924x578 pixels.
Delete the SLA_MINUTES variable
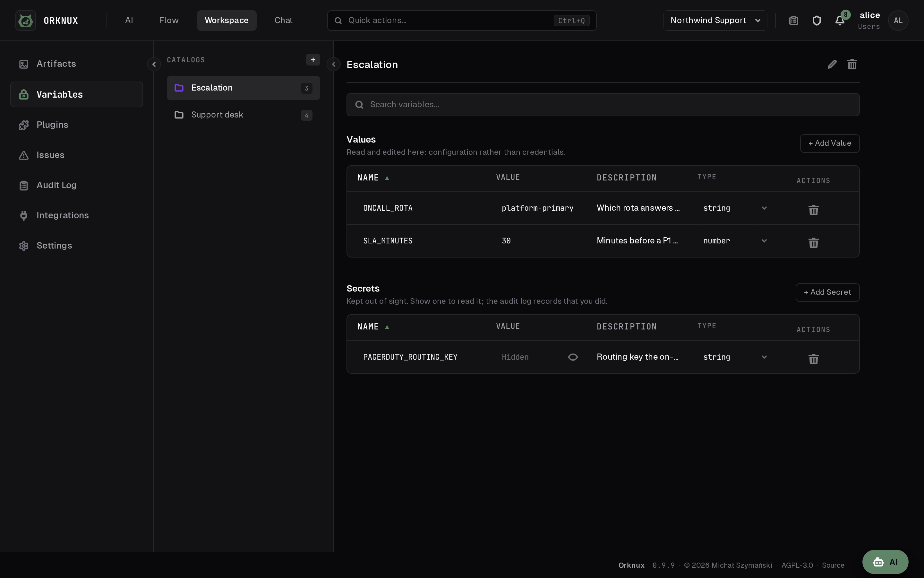813,242
